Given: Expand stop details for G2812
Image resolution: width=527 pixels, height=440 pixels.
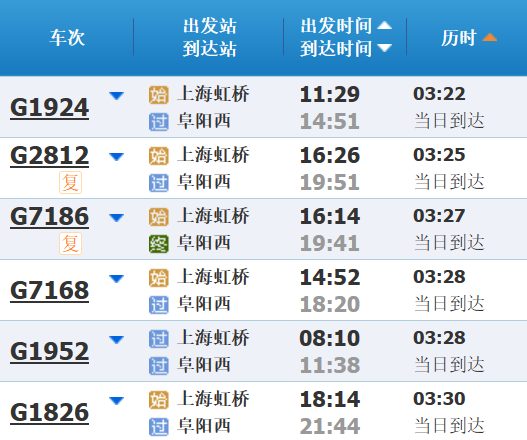Looking at the screenshot, I should (x=117, y=157).
